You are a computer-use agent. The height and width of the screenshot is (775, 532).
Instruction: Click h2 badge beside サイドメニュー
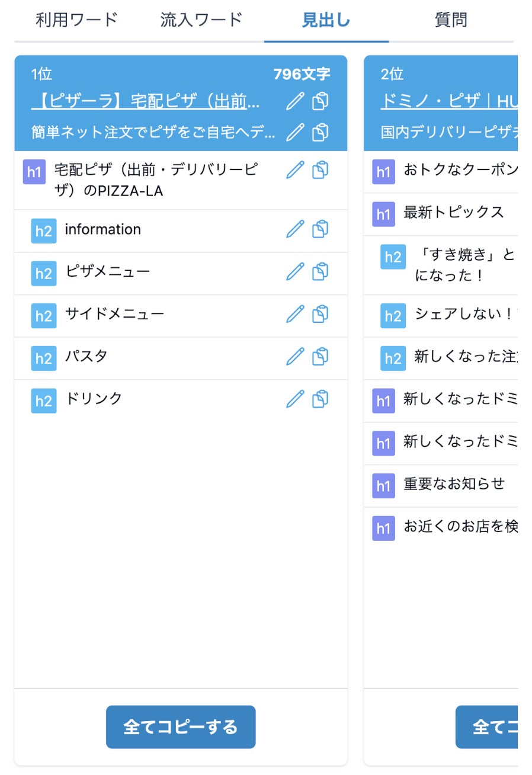click(x=44, y=316)
